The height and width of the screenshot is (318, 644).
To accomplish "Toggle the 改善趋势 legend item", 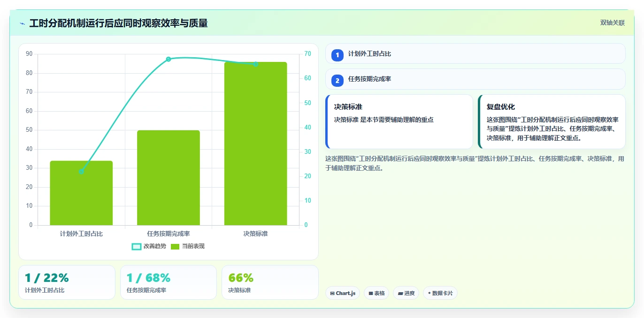I will 149,246.
